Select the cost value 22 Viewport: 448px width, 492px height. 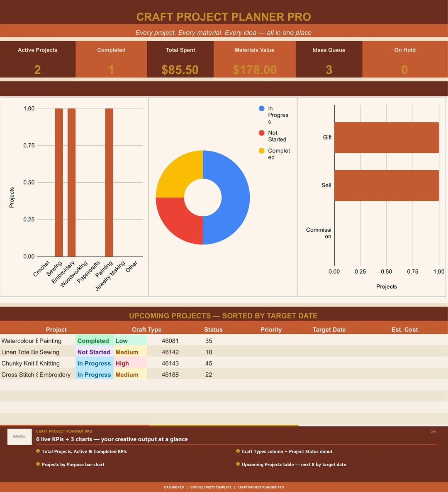[x=209, y=375]
